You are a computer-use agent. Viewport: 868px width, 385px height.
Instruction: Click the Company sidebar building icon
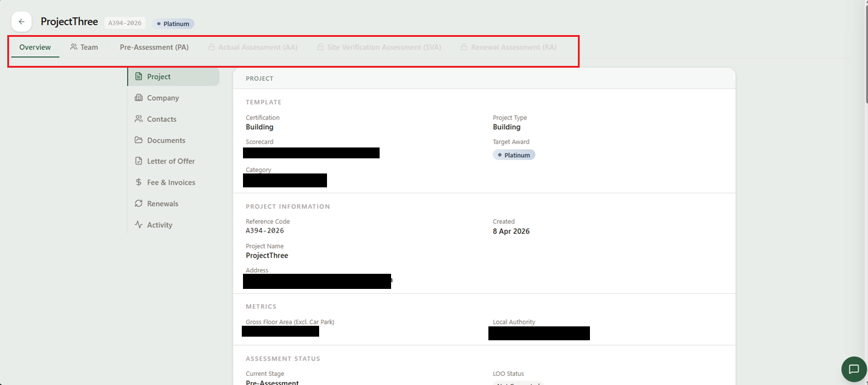click(138, 98)
